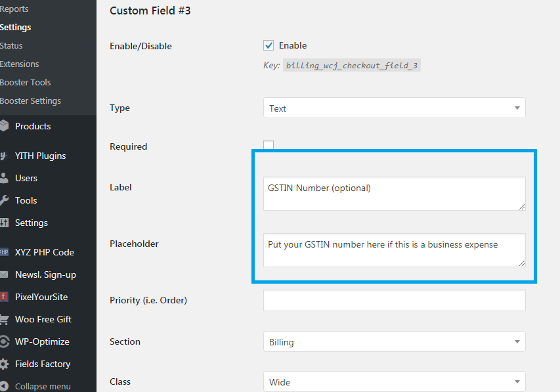The image size is (560, 392).
Task: Open the Users person icon
Action: click(4, 178)
